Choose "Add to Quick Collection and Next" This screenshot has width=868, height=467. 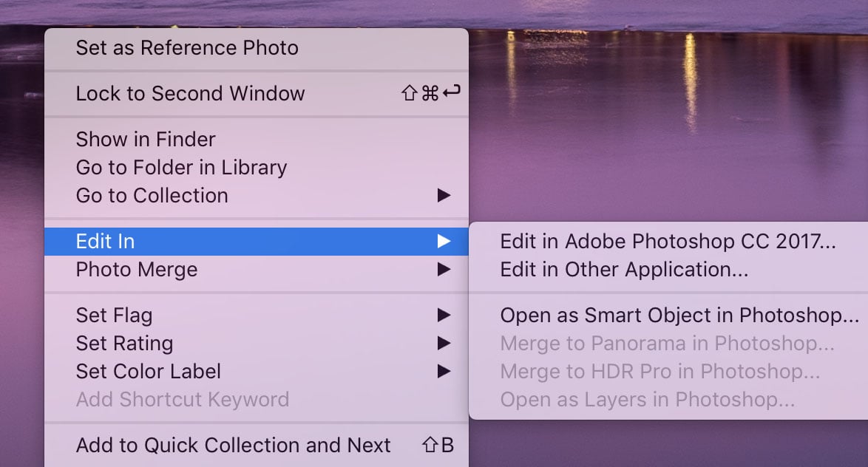[x=233, y=445]
